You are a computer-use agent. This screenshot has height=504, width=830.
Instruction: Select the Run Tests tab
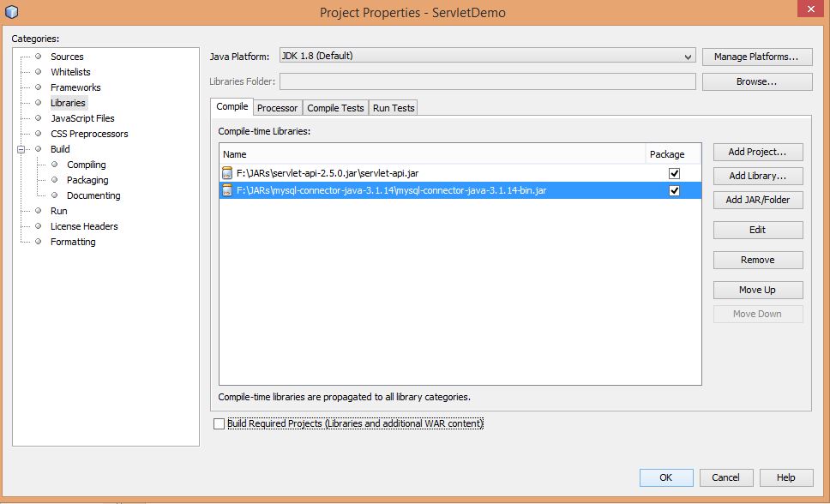tap(394, 107)
